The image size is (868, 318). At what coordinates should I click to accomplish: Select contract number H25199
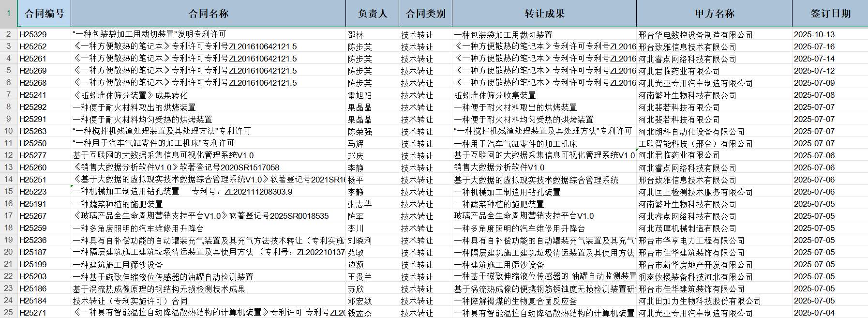click(45, 264)
